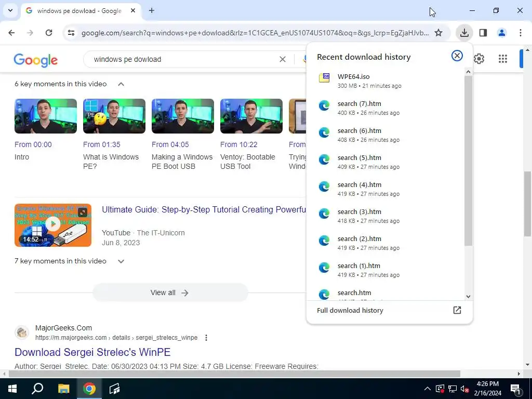
Task: Click the From 00:00 timestamp link
Action: point(33,144)
